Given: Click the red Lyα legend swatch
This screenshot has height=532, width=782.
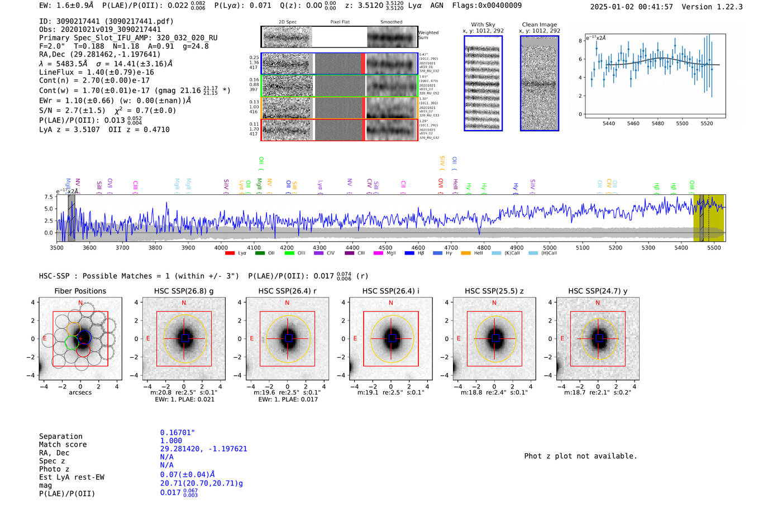Looking at the screenshot, I should pyautogui.click(x=230, y=253).
